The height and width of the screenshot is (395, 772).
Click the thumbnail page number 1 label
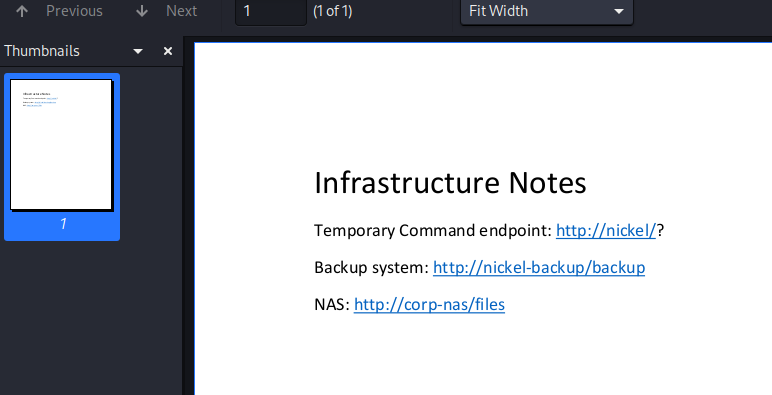coord(63,224)
